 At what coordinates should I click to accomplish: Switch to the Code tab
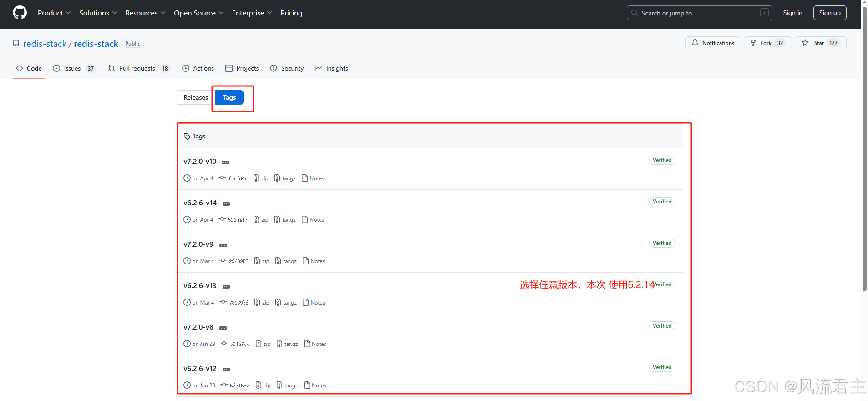29,68
